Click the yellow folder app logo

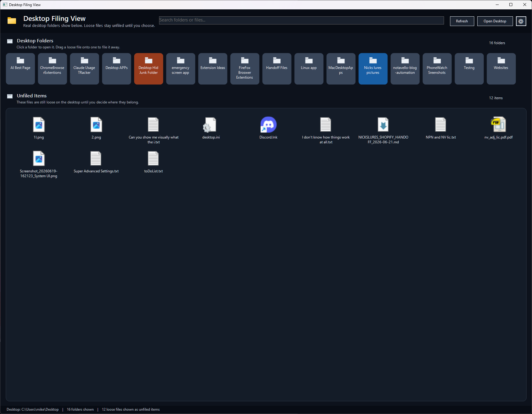pos(12,21)
